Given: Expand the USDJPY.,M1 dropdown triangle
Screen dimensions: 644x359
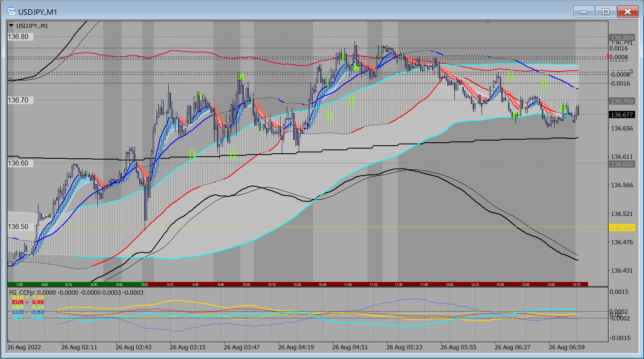Looking at the screenshot, I should click(11, 26).
